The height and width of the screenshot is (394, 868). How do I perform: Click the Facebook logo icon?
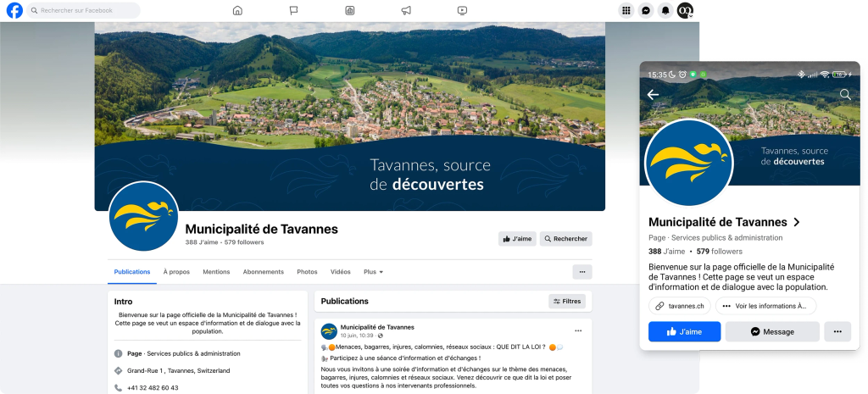coord(14,10)
